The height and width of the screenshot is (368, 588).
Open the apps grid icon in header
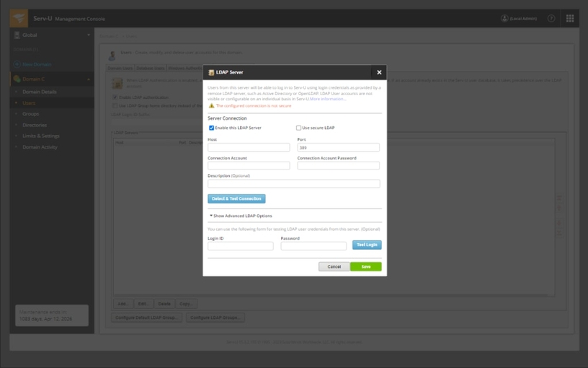point(569,19)
